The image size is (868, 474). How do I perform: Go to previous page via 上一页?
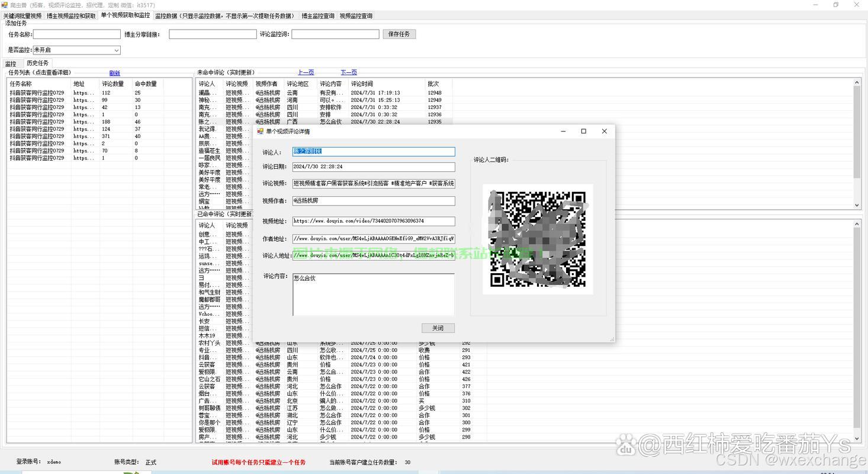coord(306,72)
